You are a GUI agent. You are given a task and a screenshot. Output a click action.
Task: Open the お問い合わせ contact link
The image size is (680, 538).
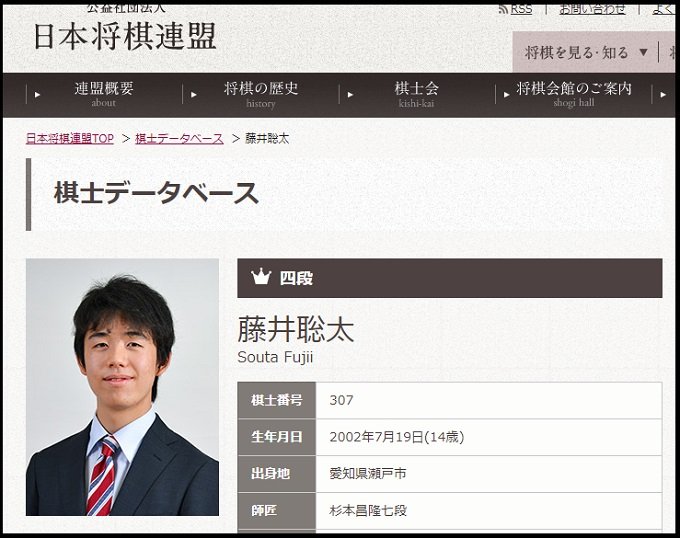(x=592, y=9)
